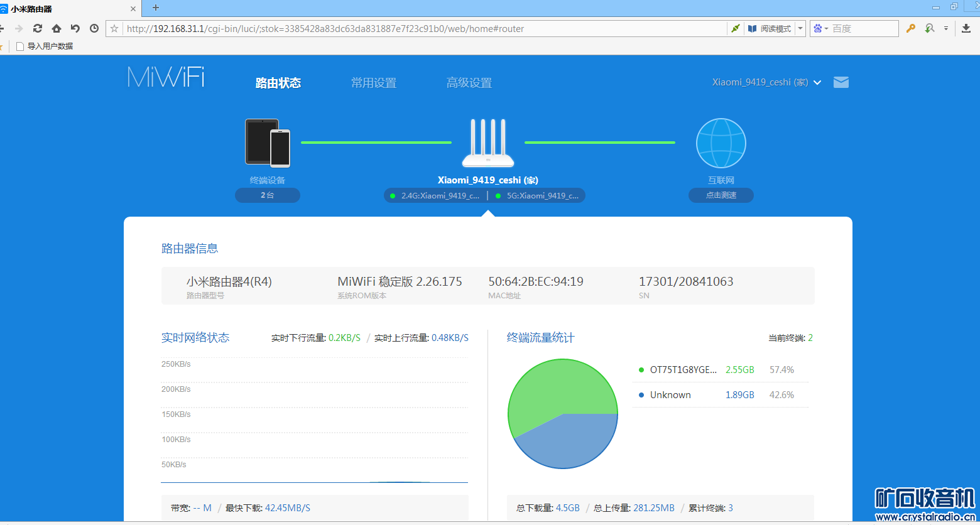Click the Baidu paw search engine icon
This screenshot has width=980, height=525.
[x=817, y=28]
